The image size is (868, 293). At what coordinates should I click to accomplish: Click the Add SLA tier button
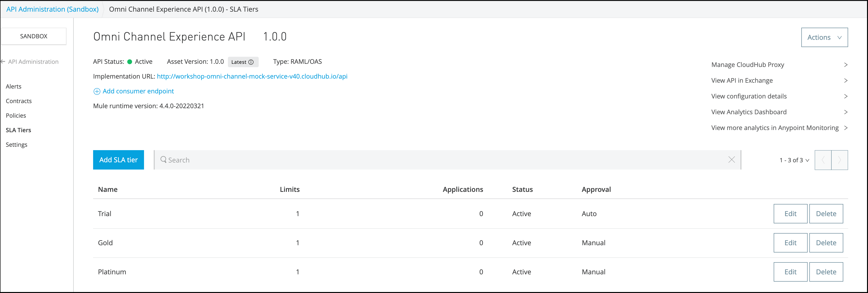pos(118,160)
